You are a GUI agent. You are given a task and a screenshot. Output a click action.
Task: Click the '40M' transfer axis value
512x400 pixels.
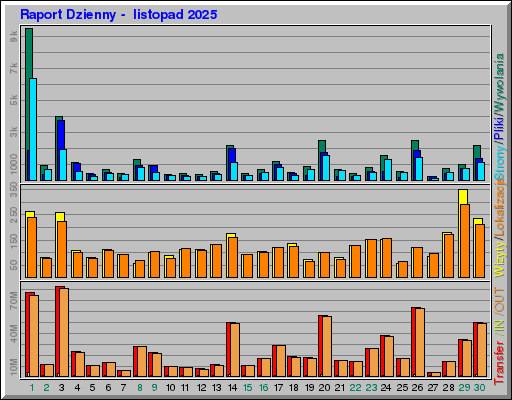click(x=14, y=333)
